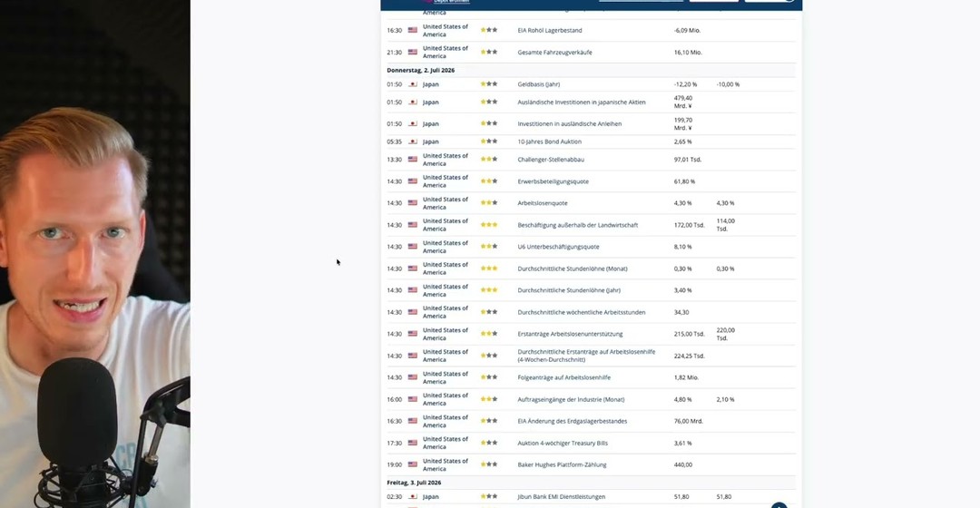Click the stars beside Durchschnittliche Stundenlöhne (Monat)
The width and height of the screenshot is (980, 508).
489,269
